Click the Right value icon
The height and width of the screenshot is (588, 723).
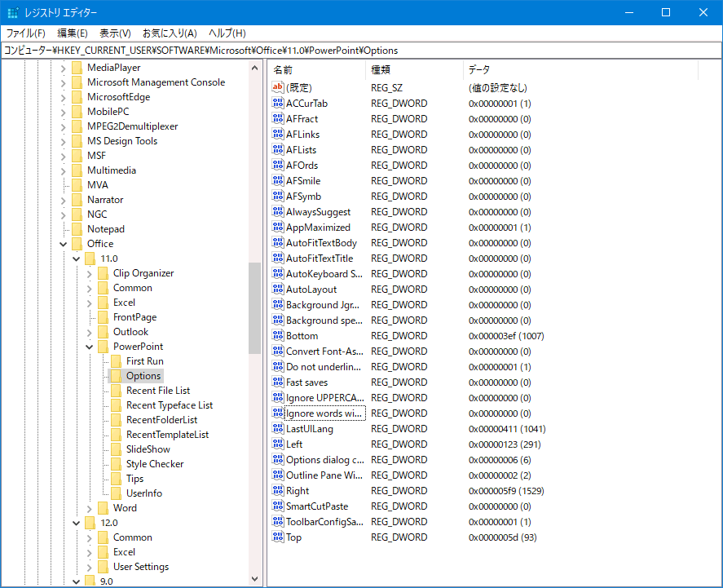(278, 491)
